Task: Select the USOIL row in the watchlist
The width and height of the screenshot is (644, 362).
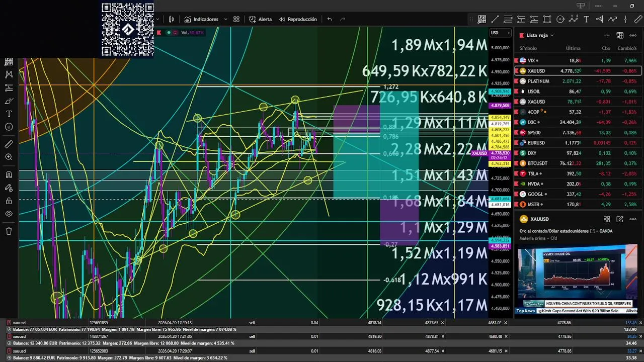Action: coord(578,92)
